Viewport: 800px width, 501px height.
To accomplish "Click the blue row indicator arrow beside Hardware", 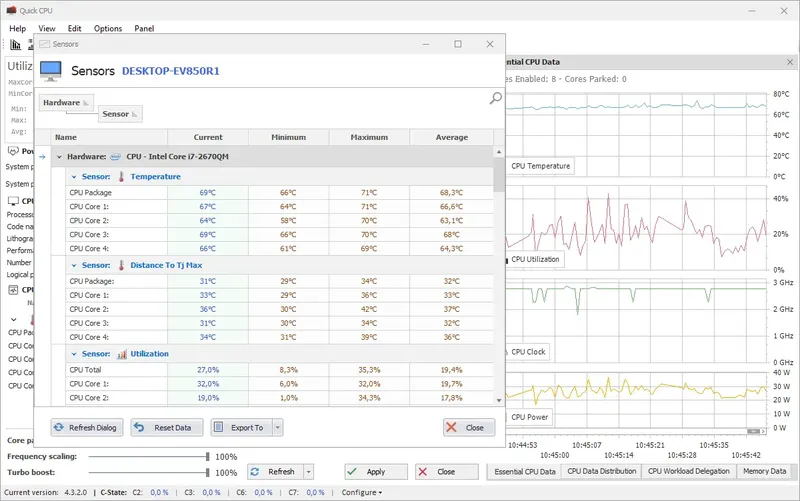I will click(x=42, y=157).
